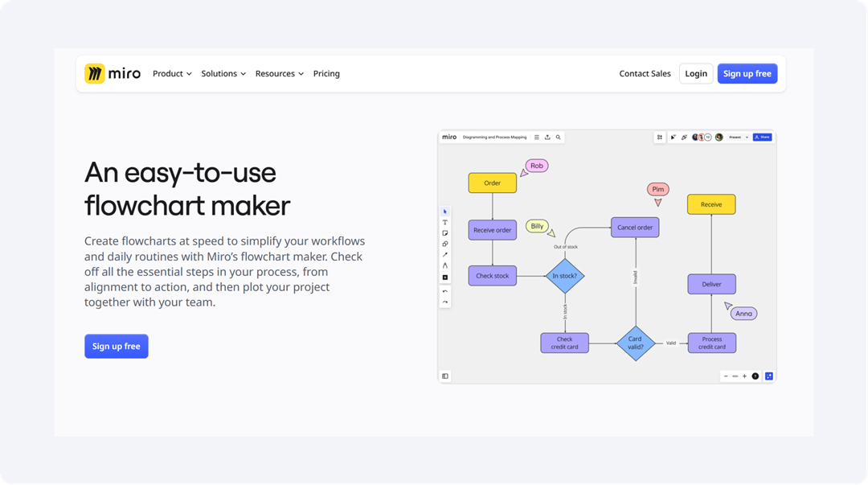Click the blue Share button on board
Screen dimensions: 868x485
[x=762, y=137]
